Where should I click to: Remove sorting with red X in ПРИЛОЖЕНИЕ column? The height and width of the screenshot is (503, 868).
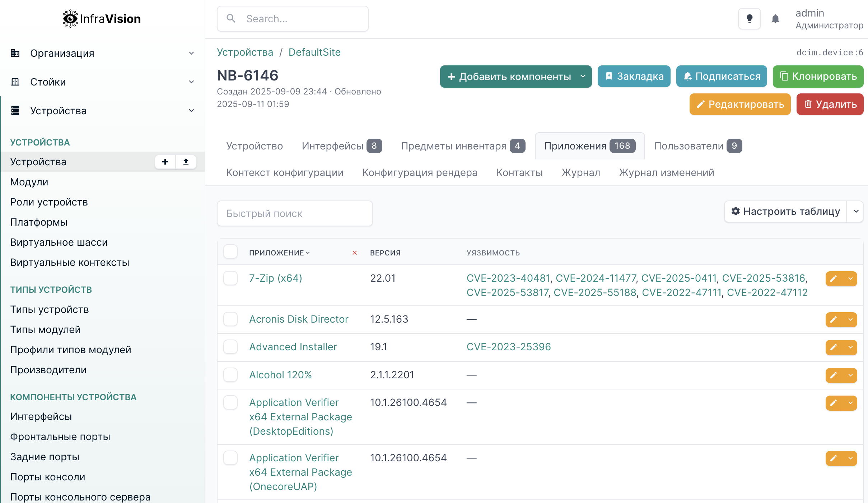coord(354,253)
